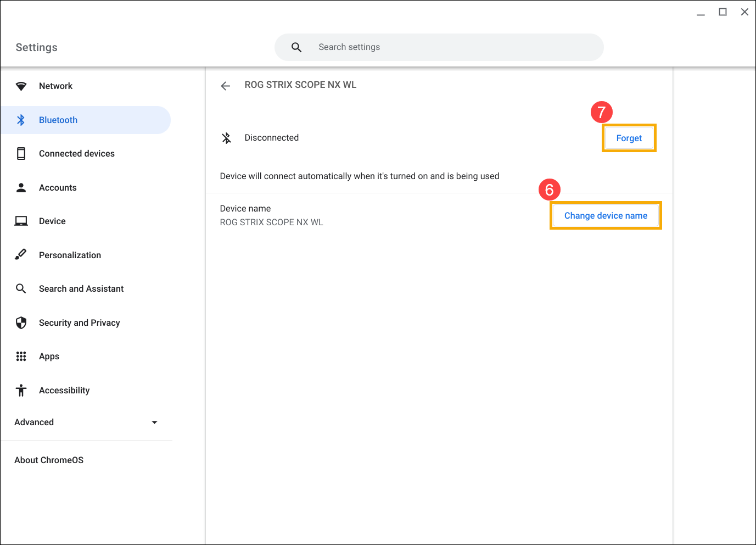Open Connected devices section
Image resolution: width=756 pixels, height=545 pixels.
pyautogui.click(x=86, y=154)
